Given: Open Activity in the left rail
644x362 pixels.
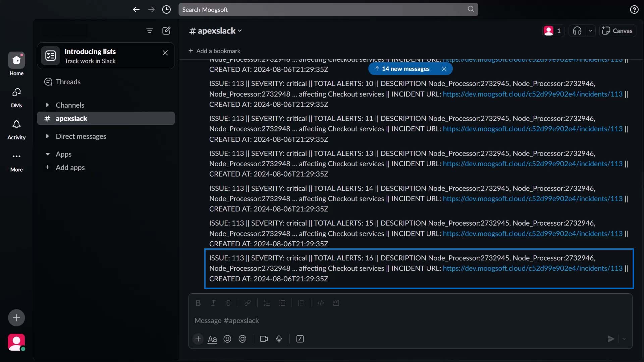Looking at the screenshot, I should 16,130.
